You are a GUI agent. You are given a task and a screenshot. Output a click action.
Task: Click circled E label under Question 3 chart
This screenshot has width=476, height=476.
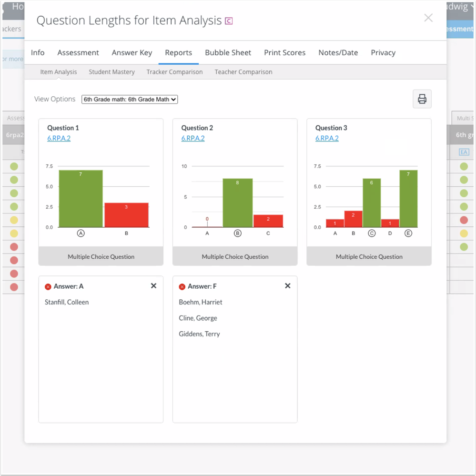408,233
